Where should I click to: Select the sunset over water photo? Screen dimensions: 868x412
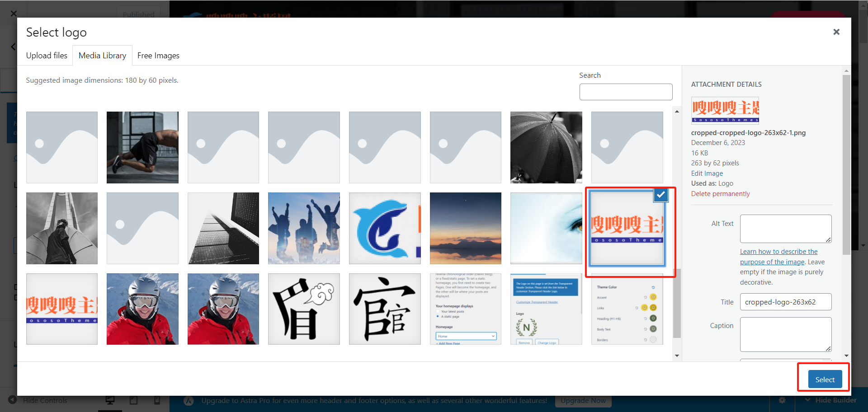click(466, 228)
